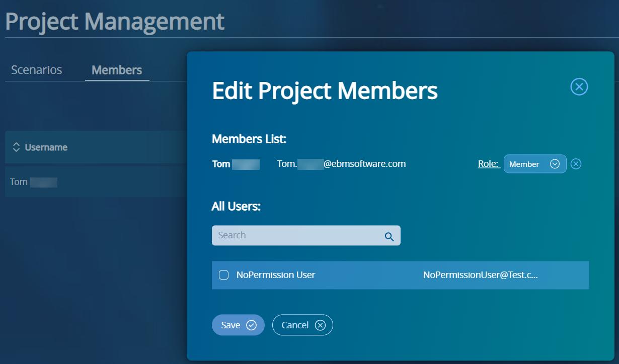Select Tom's row in the background table
619x364 pixels.
[96, 182]
